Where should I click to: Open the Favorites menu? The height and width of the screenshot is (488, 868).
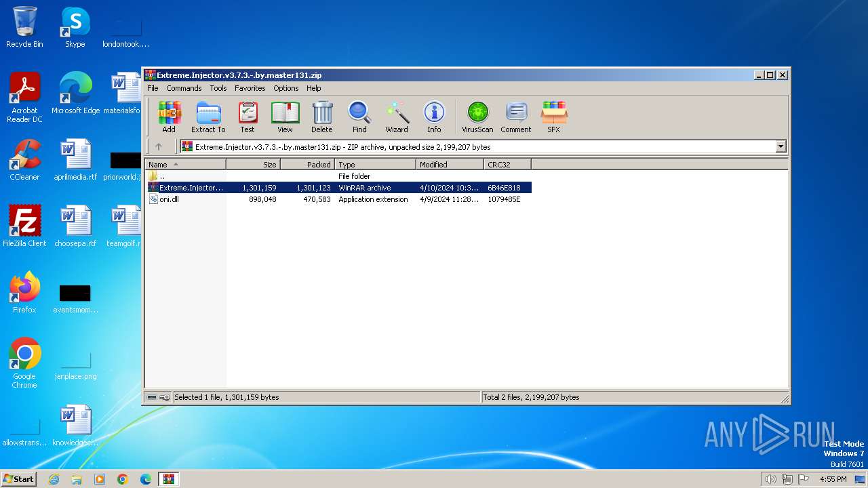click(x=250, y=88)
